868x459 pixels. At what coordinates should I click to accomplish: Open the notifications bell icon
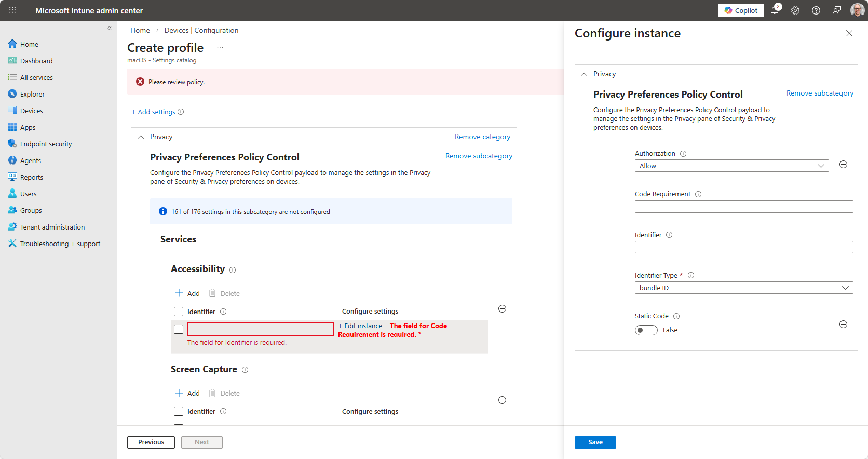coord(775,10)
